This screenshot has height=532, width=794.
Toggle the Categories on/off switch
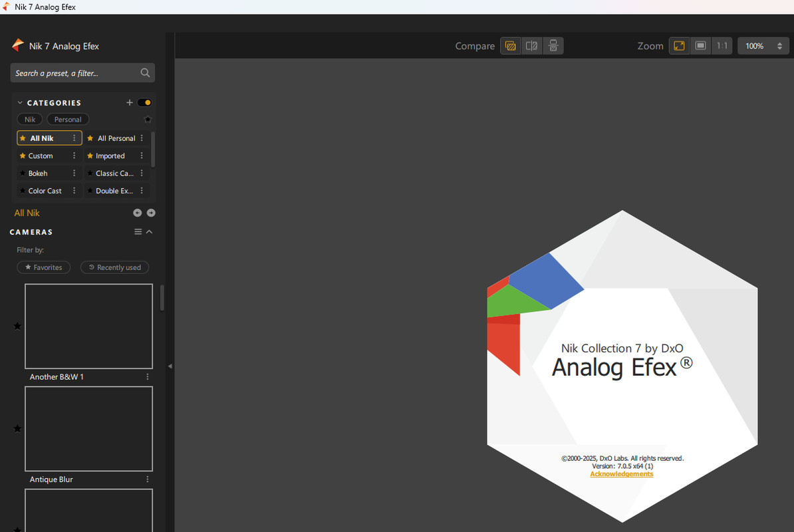145,103
